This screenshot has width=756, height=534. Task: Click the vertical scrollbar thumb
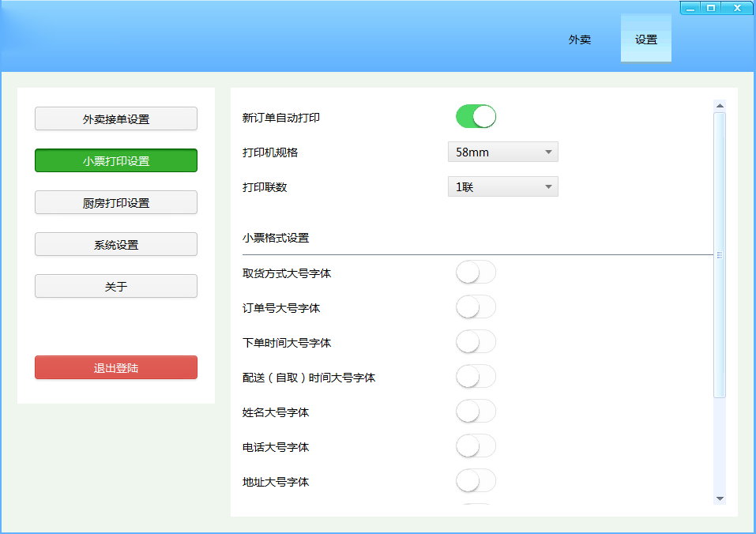[720, 255]
